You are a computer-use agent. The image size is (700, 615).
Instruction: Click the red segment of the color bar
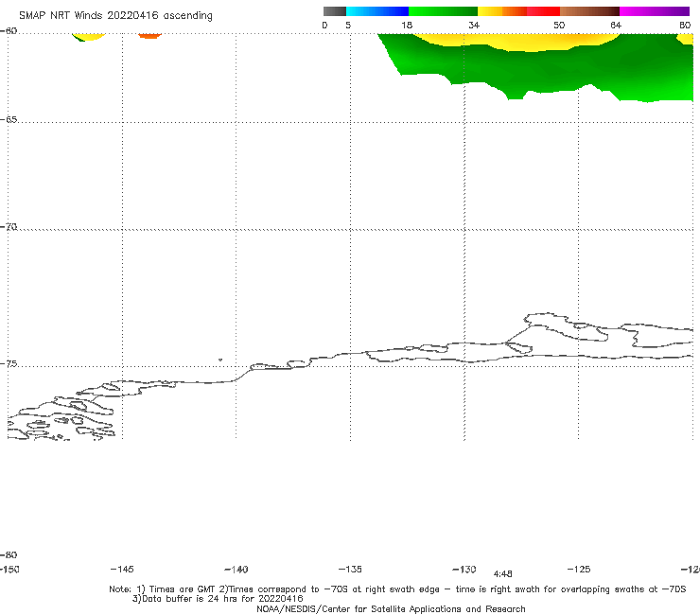coord(543,11)
